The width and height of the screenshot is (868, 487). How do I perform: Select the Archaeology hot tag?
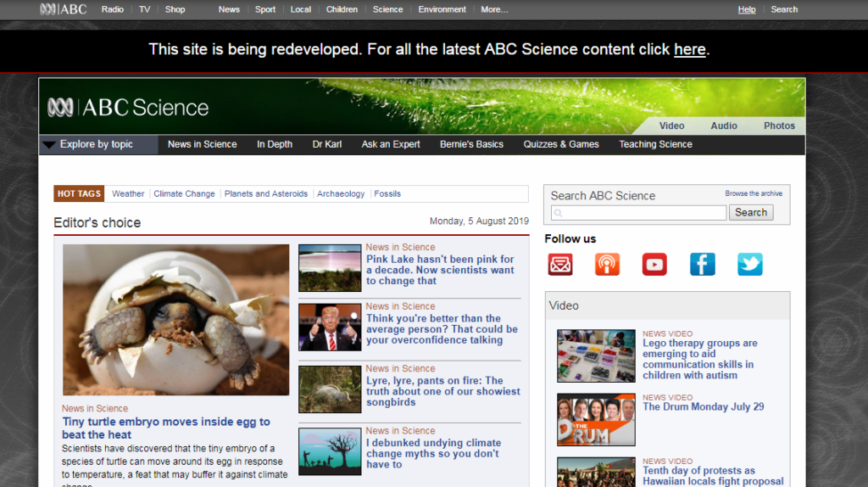[x=341, y=194]
